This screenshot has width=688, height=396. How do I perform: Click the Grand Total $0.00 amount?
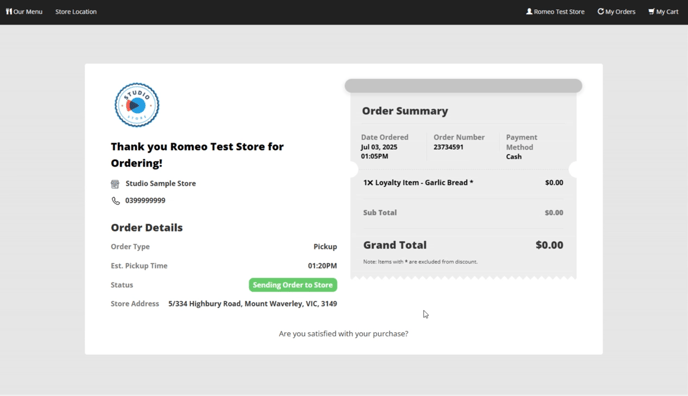549,245
